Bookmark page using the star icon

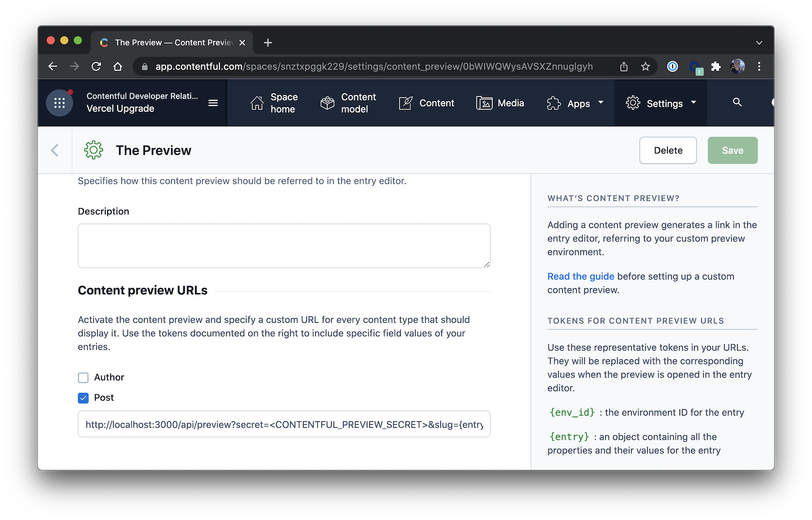click(x=645, y=67)
